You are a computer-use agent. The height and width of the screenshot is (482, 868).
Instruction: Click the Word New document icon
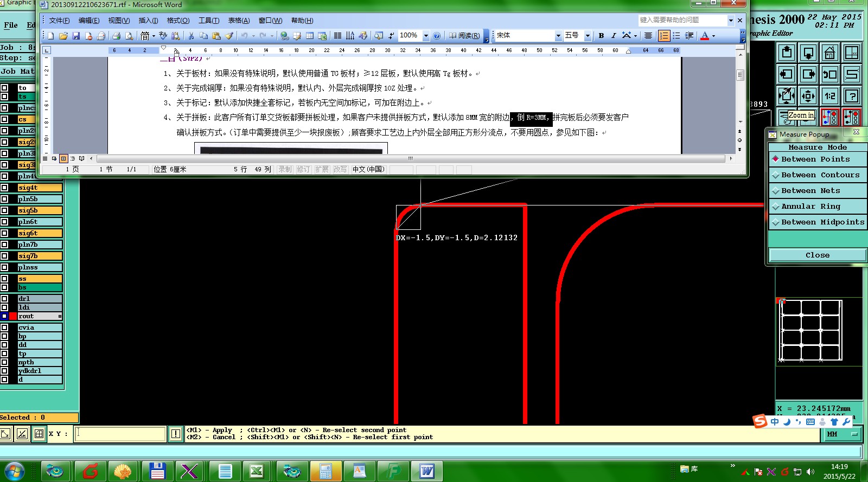[51, 36]
